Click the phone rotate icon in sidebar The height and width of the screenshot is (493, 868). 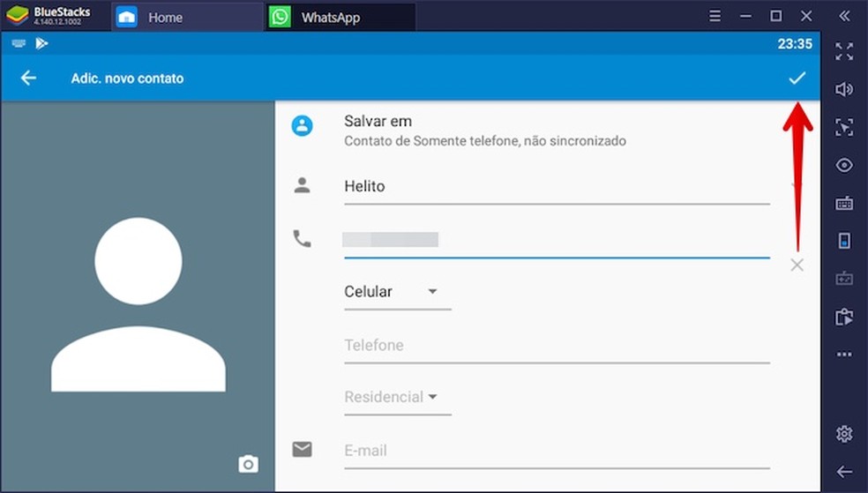point(844,241)
